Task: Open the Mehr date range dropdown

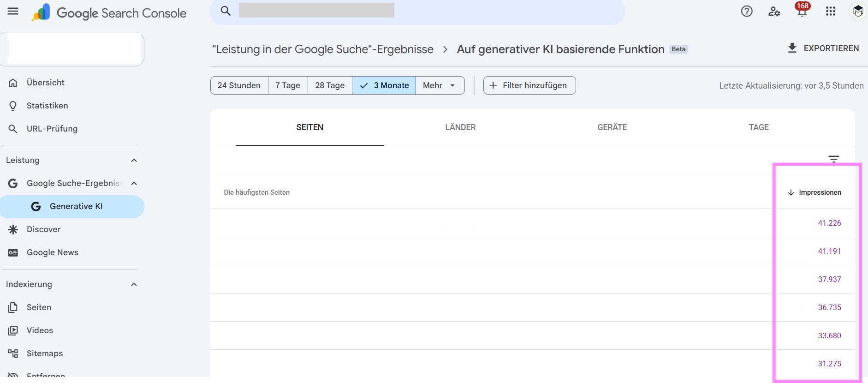Action: (440, 85)
